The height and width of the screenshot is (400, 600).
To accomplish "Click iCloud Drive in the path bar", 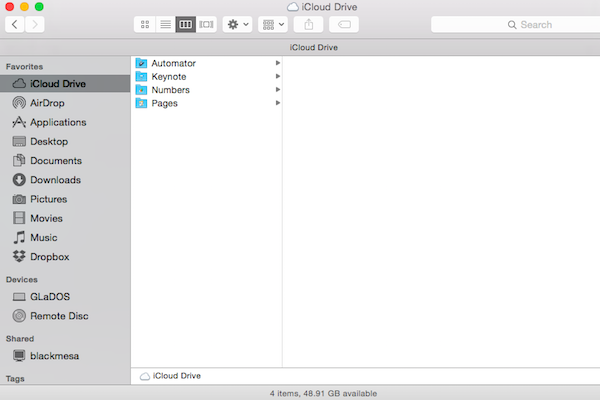I will [x=170, y=376].
